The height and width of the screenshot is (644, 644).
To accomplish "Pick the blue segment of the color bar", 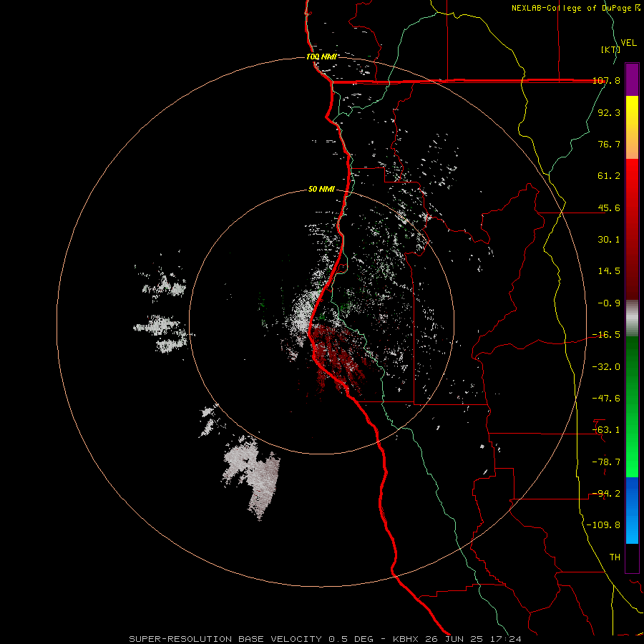I will (632, 510).
